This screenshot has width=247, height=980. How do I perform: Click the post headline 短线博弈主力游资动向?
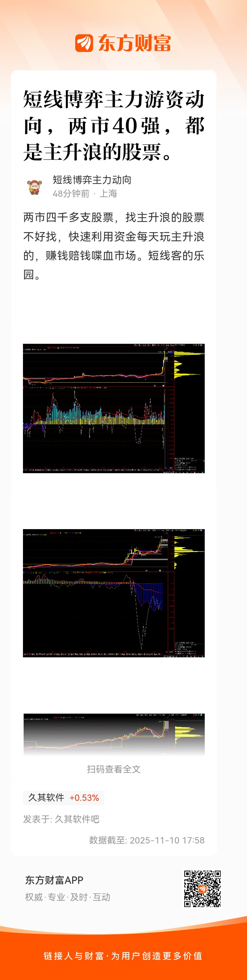pyautogui.click(x=114, y=126)
